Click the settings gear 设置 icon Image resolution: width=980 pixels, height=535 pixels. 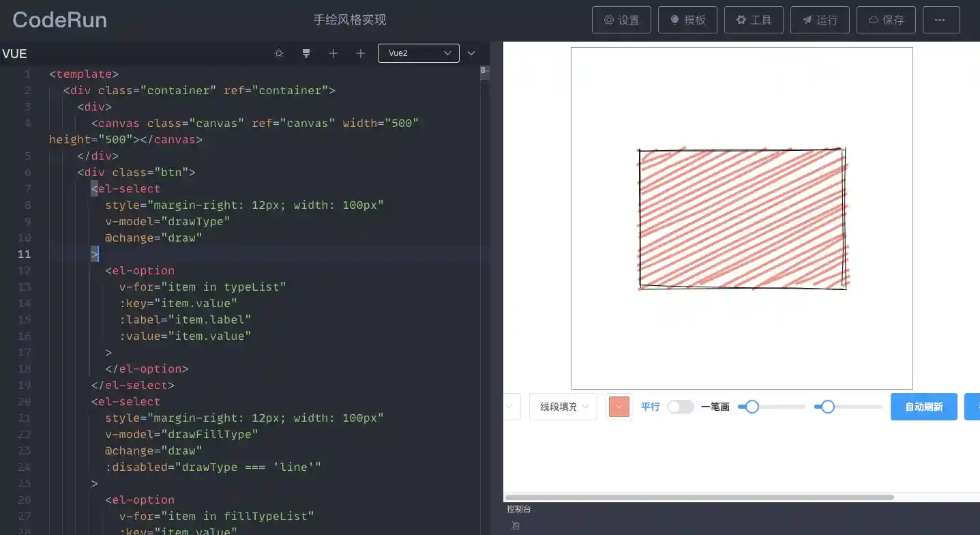pyautogui.click(x=621, y=20)
